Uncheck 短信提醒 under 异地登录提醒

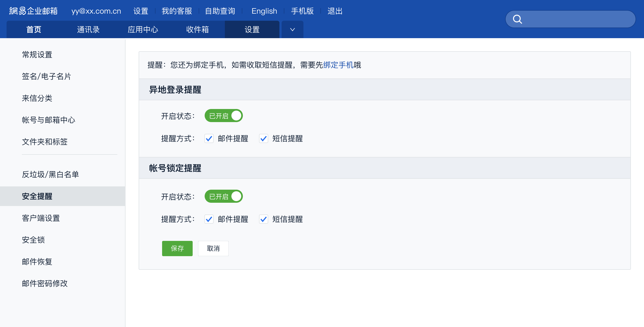(x=264, y=139)
